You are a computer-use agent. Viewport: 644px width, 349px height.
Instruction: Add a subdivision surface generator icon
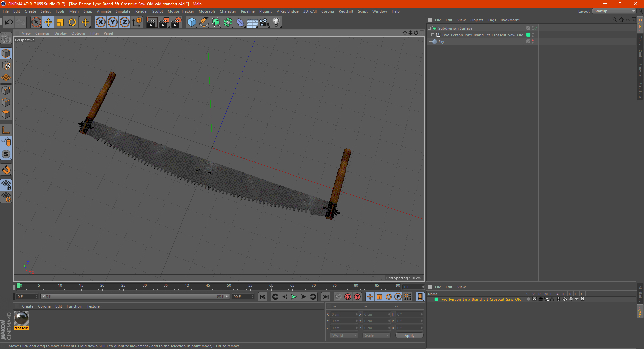tap(216, 22)
